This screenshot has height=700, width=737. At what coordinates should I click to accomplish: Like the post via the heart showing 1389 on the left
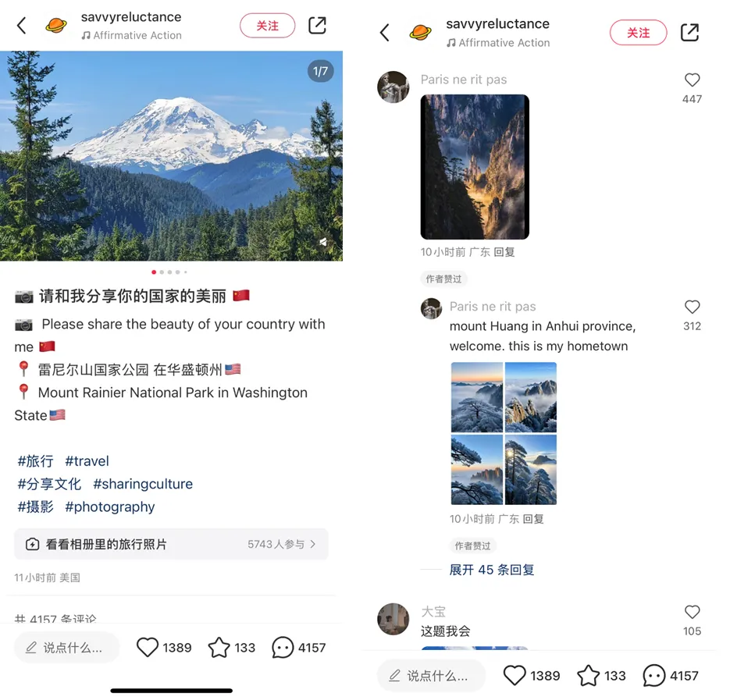(148, 648)
